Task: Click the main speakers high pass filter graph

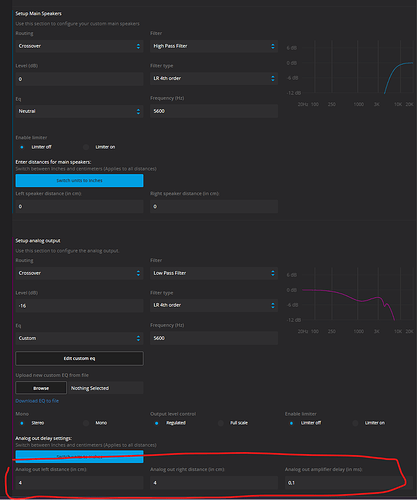Action: point(350,73)
